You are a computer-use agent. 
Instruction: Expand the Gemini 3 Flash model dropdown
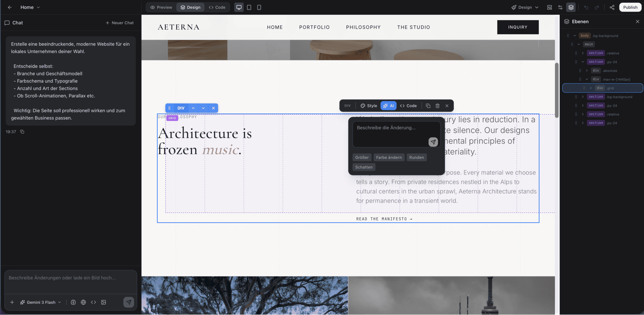pyautogui.click(x=40, y=302)
